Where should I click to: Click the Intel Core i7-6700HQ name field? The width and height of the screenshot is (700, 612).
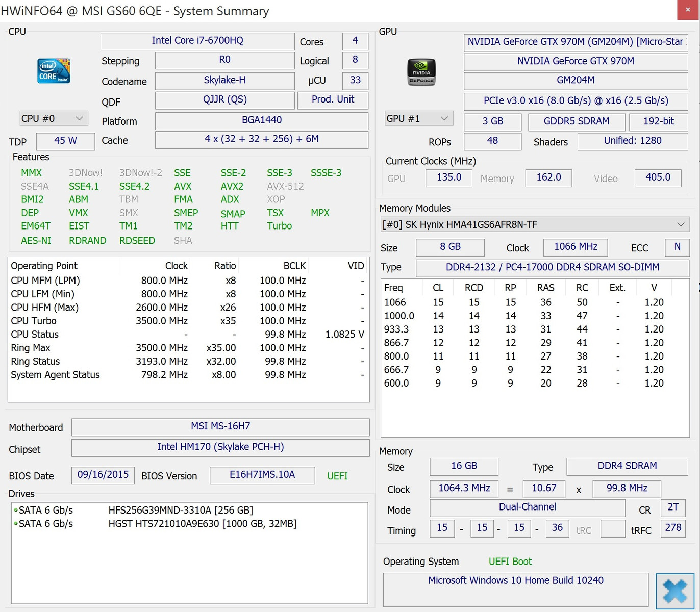[197, 41]
